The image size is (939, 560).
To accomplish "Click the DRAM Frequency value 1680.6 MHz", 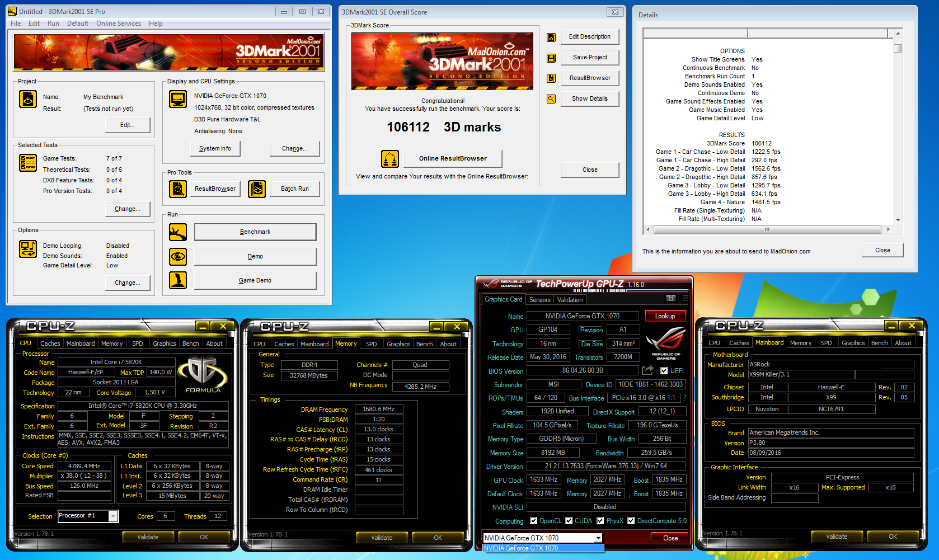I will coord(379,410).
